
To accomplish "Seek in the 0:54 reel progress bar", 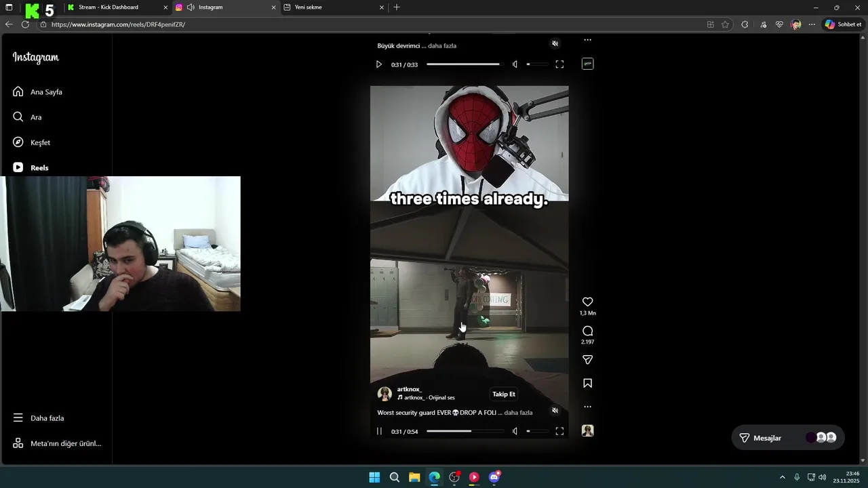I will (465, 431).
